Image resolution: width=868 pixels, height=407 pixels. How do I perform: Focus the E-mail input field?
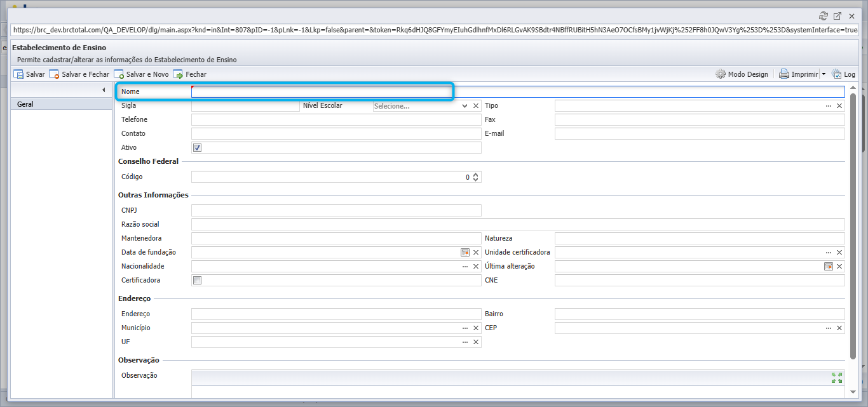click(700, 133)
